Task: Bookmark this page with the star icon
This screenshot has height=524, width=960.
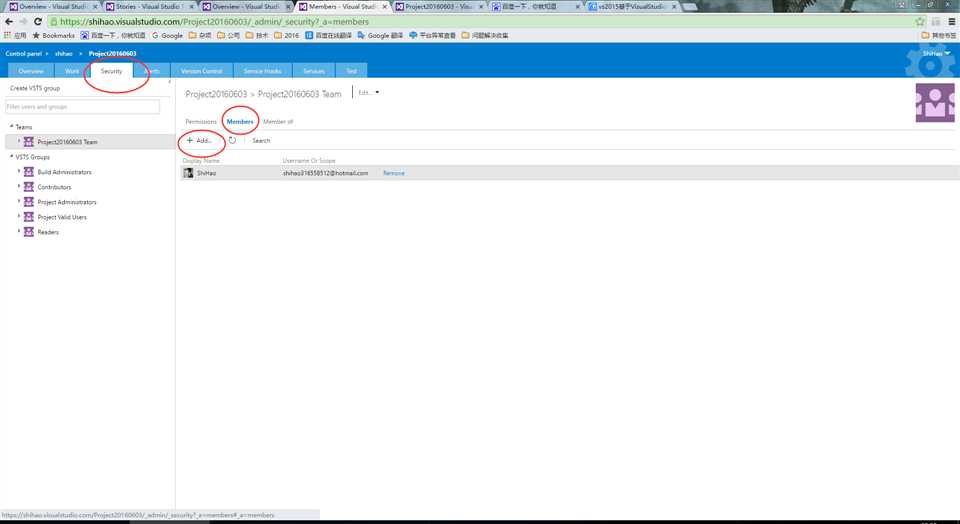Action: (920, 21)
